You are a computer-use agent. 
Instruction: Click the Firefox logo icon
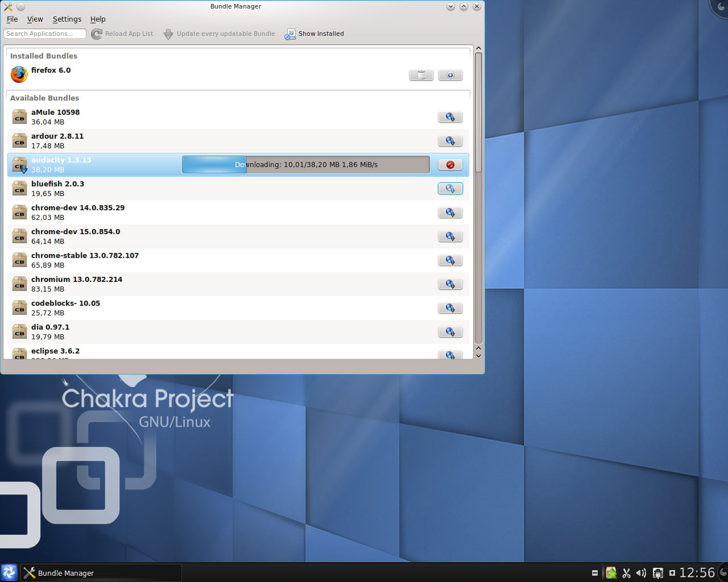pos(19,74)
